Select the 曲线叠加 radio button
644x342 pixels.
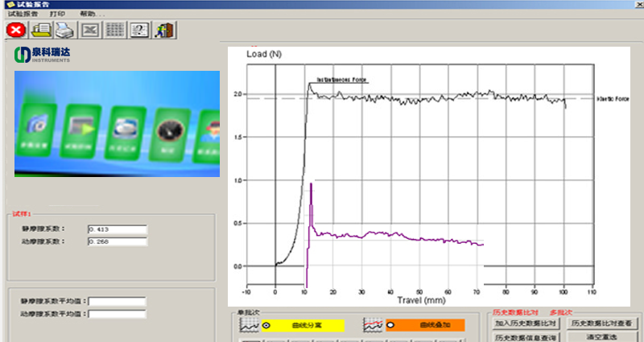pos(391,324)
